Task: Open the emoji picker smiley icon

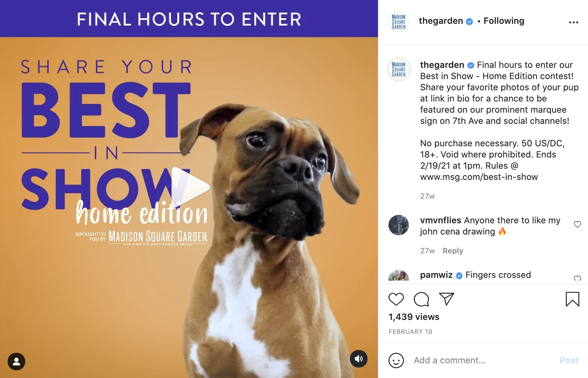Action: (x=396, y=360)
